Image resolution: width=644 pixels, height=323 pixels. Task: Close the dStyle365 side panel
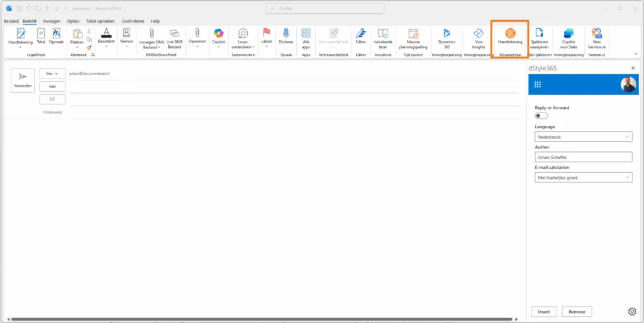coord(633,68)
